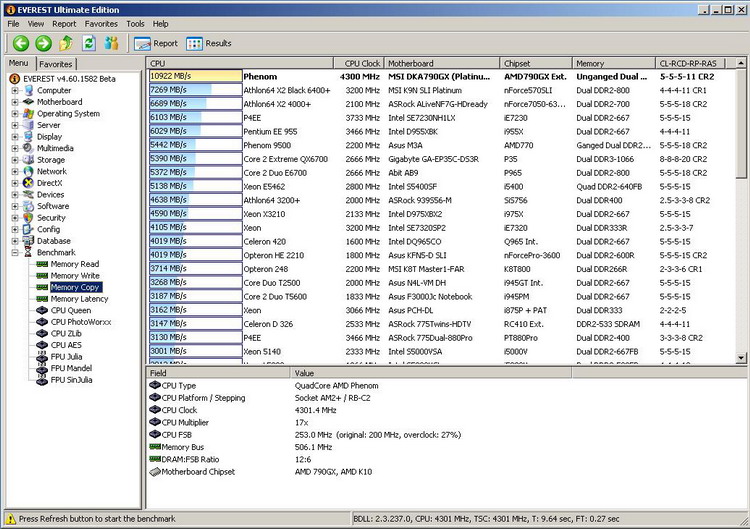Click the Database icon in tree

28,241
